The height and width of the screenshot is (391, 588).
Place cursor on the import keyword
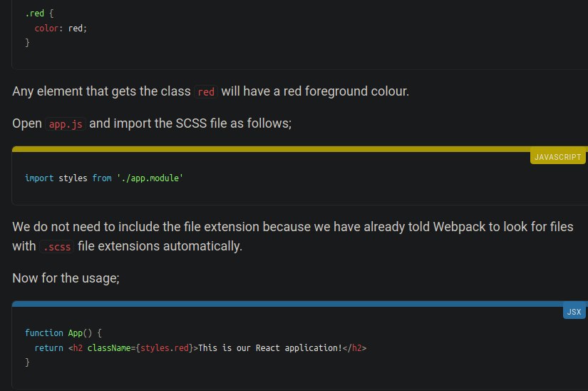[x=39, y=178]
